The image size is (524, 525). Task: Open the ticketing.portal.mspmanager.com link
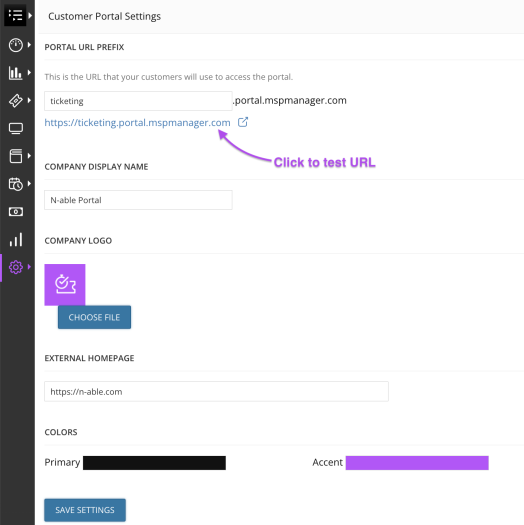pos(137,123)
